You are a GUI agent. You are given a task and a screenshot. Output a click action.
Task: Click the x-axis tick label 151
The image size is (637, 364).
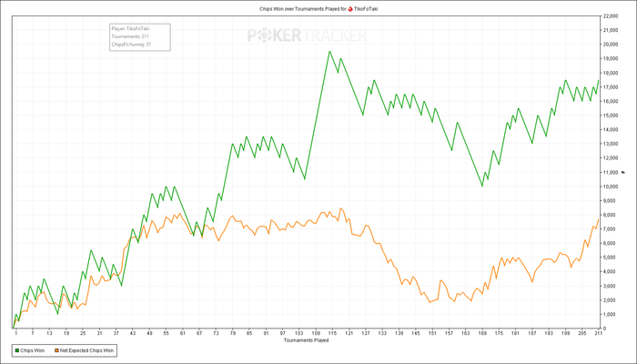click(x=432, y=333)
